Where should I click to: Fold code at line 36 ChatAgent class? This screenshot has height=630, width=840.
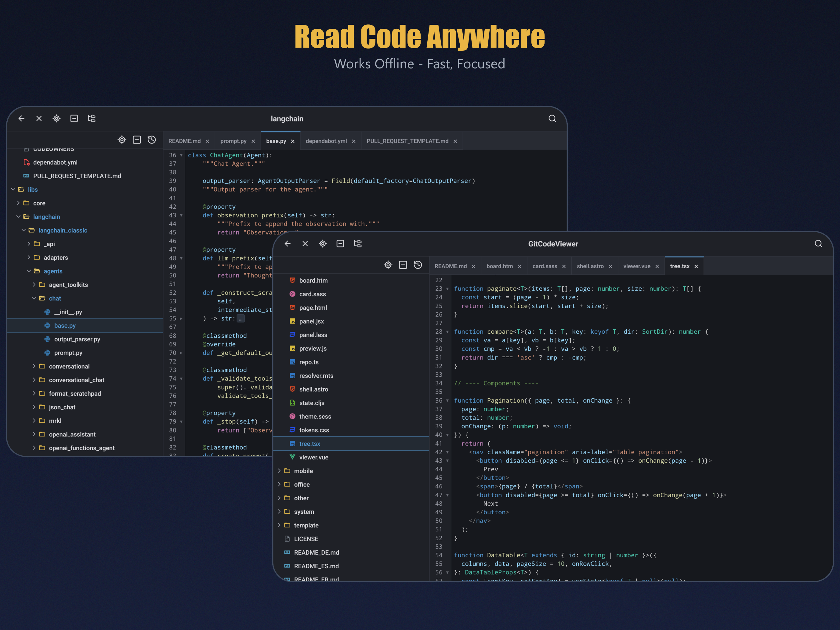pyautogui.click(x=181, y=155)
